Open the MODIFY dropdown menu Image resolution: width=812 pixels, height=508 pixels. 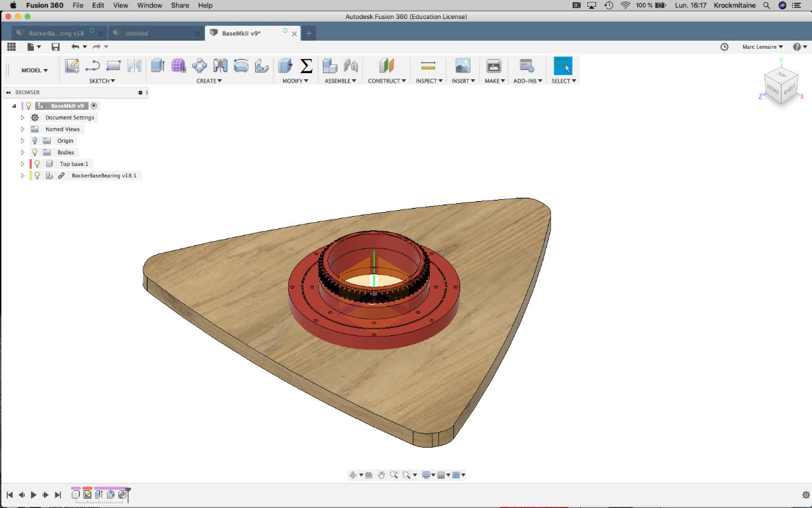(x=295, y=81)
